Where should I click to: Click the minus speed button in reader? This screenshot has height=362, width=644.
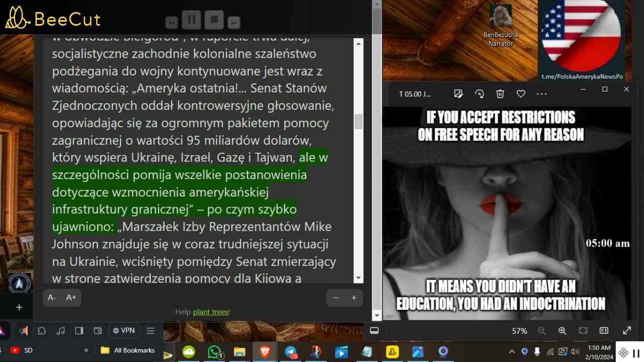[x=336, y=298]
